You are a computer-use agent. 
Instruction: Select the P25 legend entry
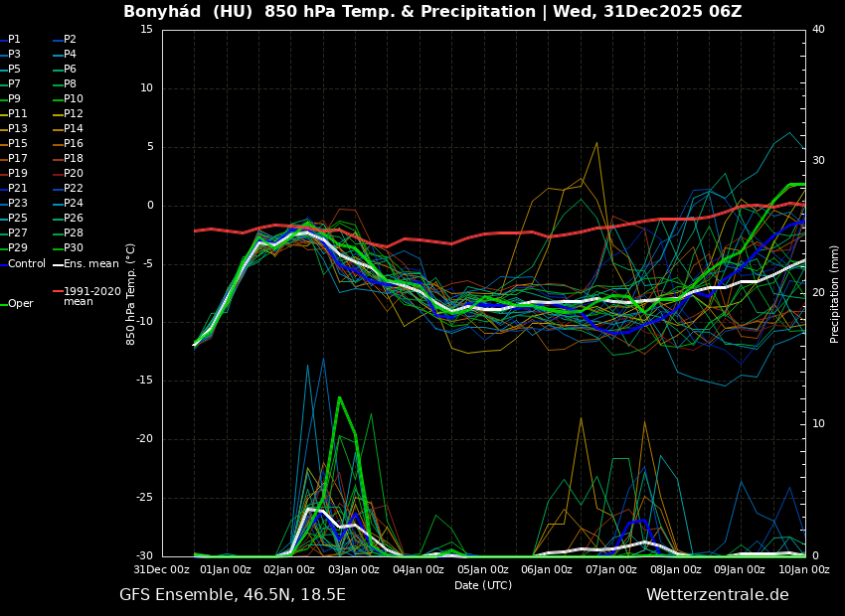[x=18, y=219]
